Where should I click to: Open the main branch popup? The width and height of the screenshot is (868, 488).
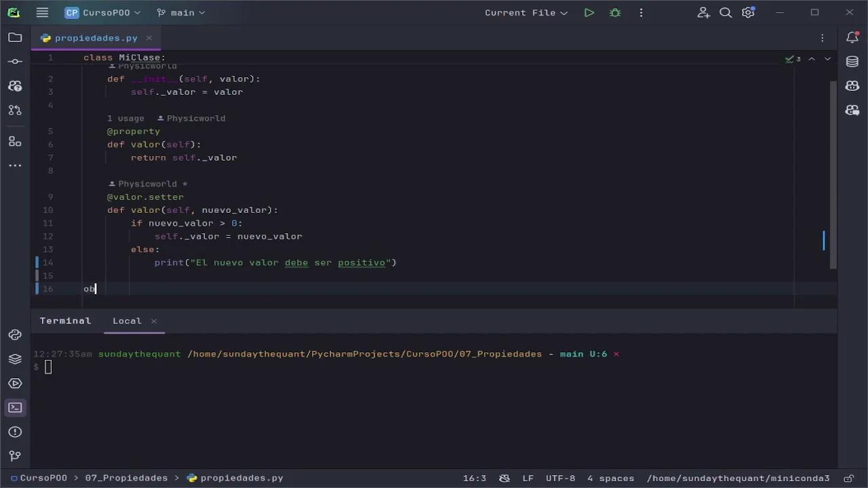click(x=181, y=12)
